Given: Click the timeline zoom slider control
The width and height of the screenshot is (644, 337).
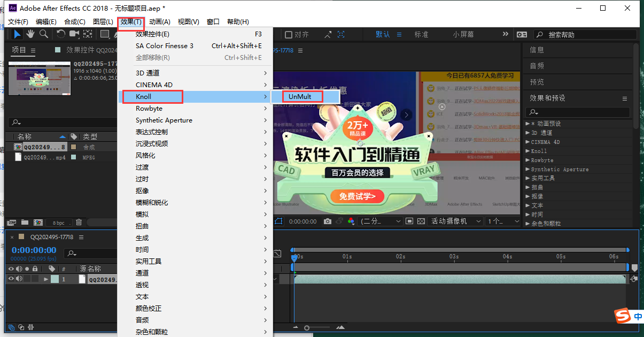Looking at the screenshot, I should pyautogui.click(x=307, y=327).
